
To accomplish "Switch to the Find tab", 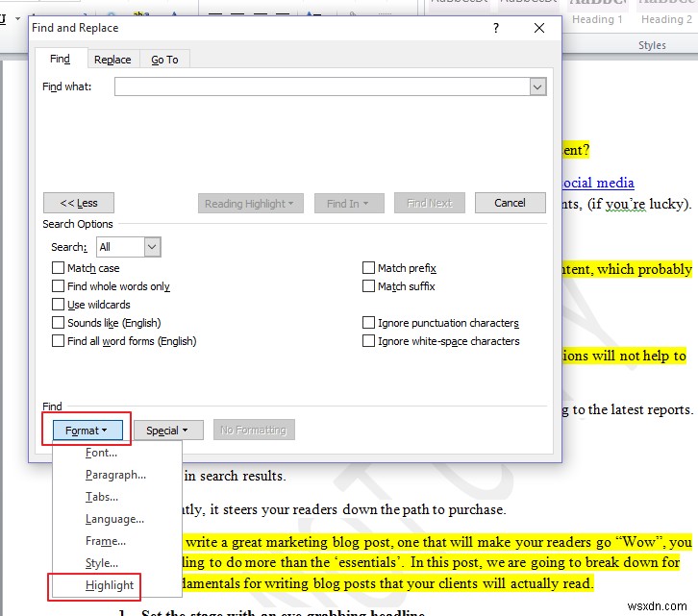I will tap(61, 59).
